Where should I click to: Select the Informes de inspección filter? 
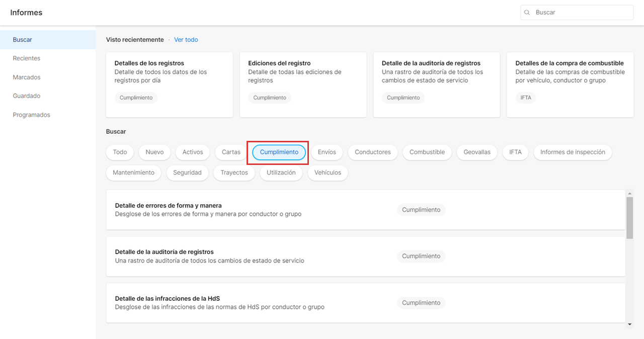click(x=573, y=152)
